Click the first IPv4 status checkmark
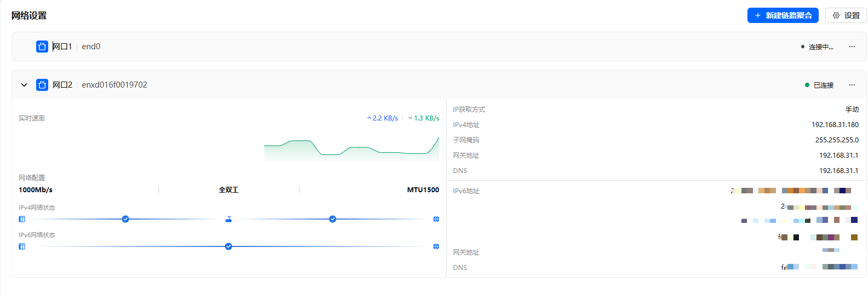Image resolution: width=868 pixels, height=299 pixels. tap(125, 219)
